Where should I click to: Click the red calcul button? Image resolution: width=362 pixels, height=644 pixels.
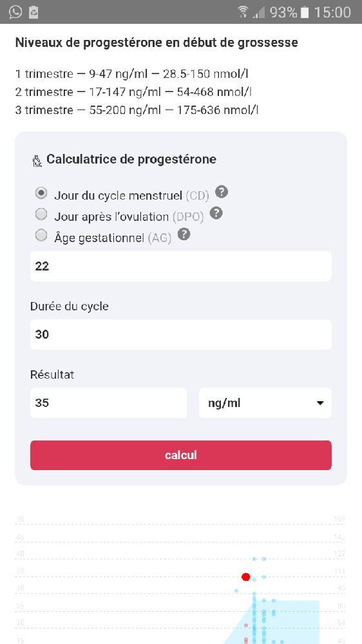coord(181,455)
